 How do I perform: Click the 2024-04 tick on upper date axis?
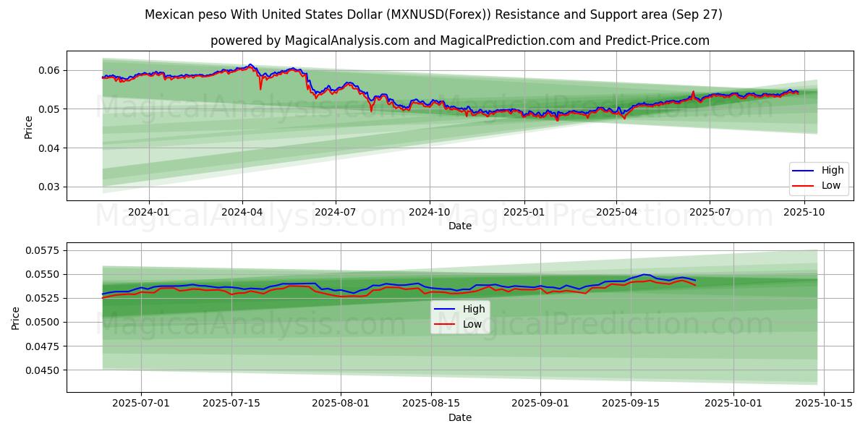[x=242, y=212]
